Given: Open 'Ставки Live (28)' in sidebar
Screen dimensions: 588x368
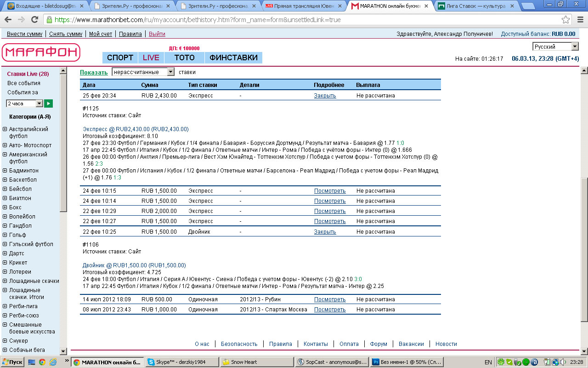Looking at the screenshot, I should point(28,74).
